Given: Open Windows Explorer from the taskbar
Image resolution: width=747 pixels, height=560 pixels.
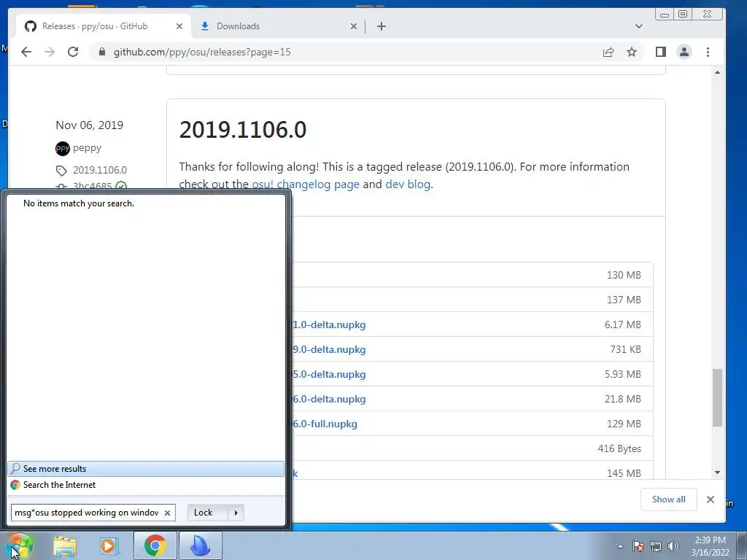Looking at the screenshot, I should 65,545.
